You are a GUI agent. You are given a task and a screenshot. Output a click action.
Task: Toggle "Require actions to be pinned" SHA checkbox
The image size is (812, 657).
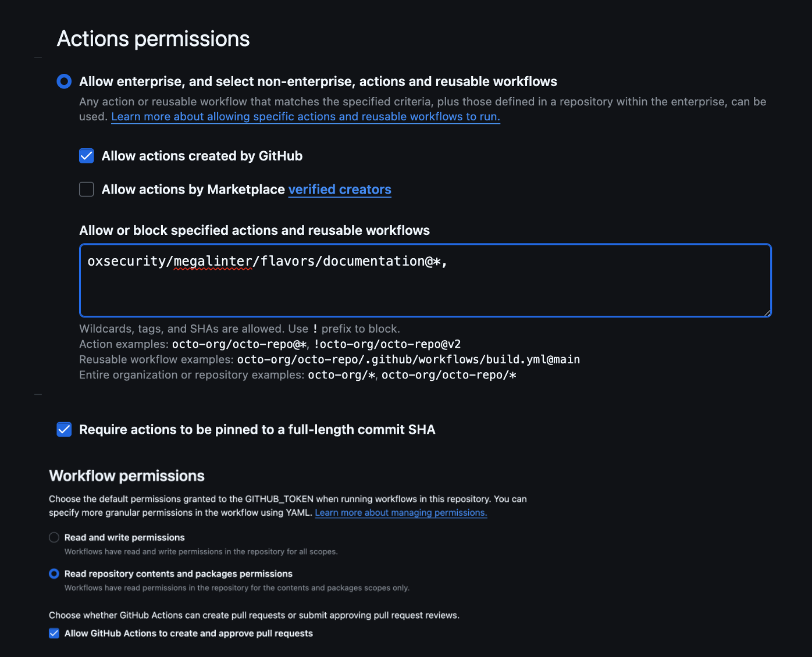tap(64, 430)
